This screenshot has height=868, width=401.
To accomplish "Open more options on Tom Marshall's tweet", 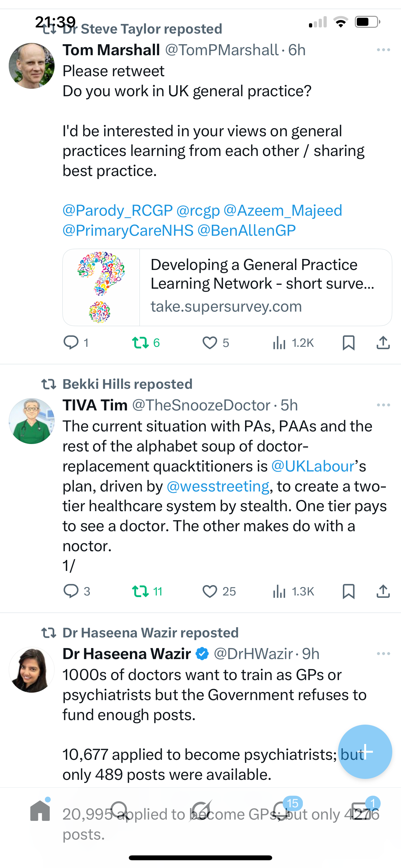I will pyautogui.click(x=383, y=50).
